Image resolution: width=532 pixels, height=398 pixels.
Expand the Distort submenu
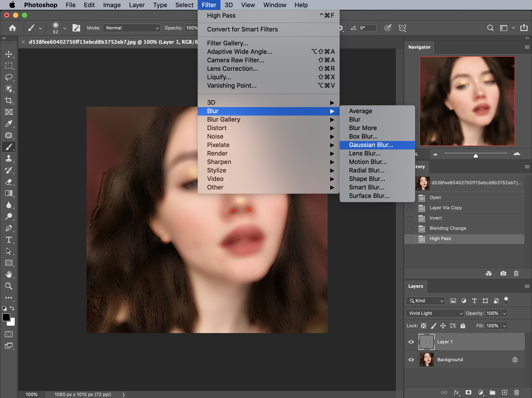268,128
